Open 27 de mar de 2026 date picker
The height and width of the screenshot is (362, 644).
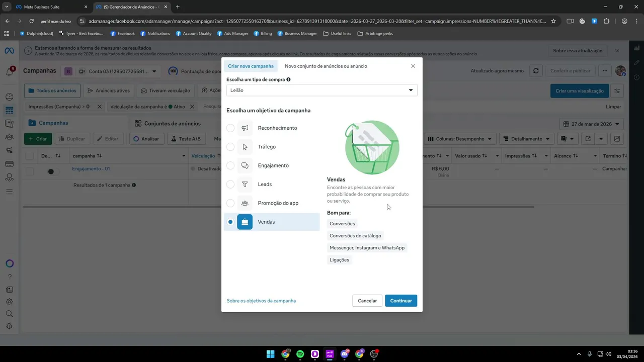tap(592, 124)
